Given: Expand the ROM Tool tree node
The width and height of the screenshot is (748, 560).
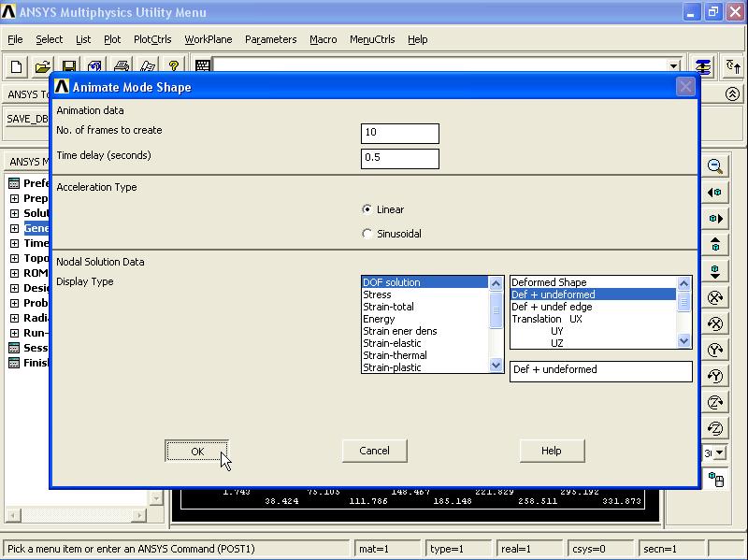Looking at the screenshot, I should (x=14, y=273).
